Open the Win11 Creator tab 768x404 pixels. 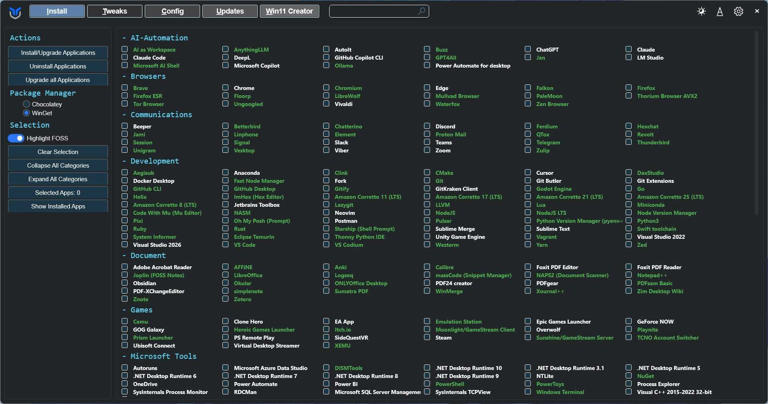pos(290,12)
